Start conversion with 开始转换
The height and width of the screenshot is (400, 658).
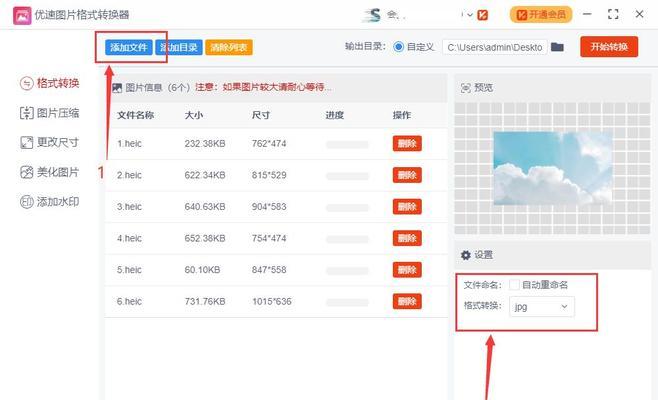click(x=609, y=47)
